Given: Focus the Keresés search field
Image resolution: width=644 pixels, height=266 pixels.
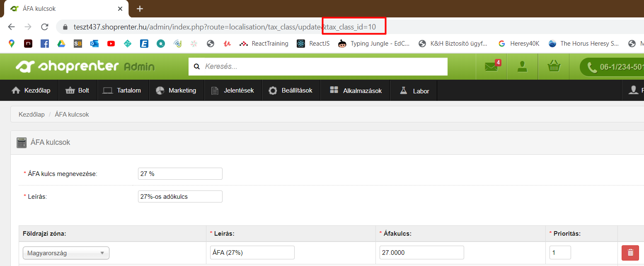Looking at the screenshot, I should (x=318, y=66).
